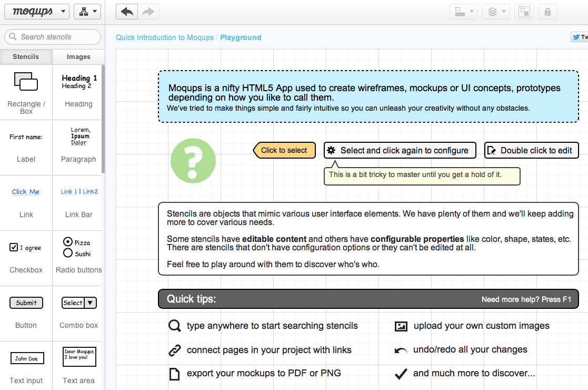Select the Rectangle / Box stencil
588x390 pixels.
(x=26, y=92)
